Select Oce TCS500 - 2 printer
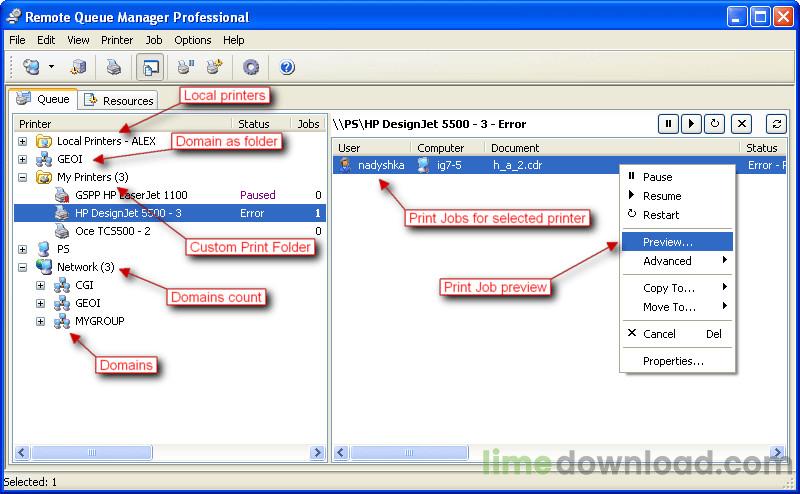 coord(113,231)
